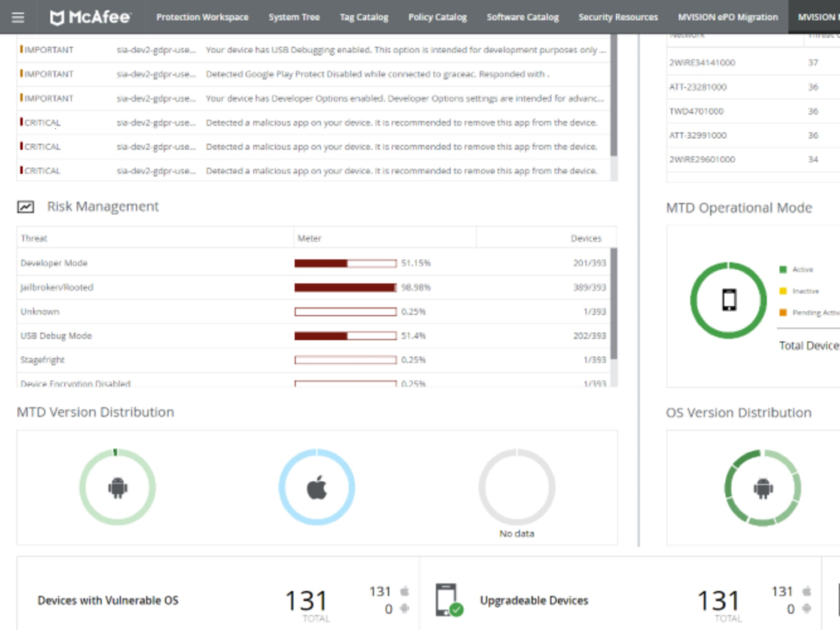The image size is (840, 630).
Task: Click Android icon in OS Version Distribution
Action: coord(763,488)
